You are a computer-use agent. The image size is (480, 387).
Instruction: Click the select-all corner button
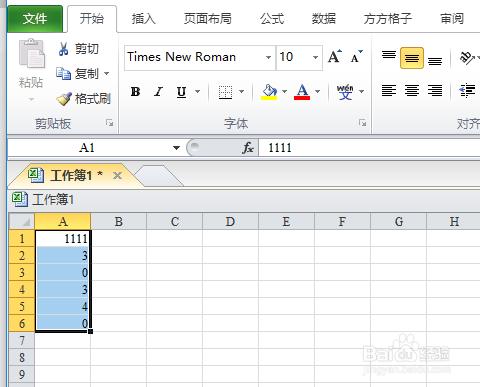click(22, 221)
